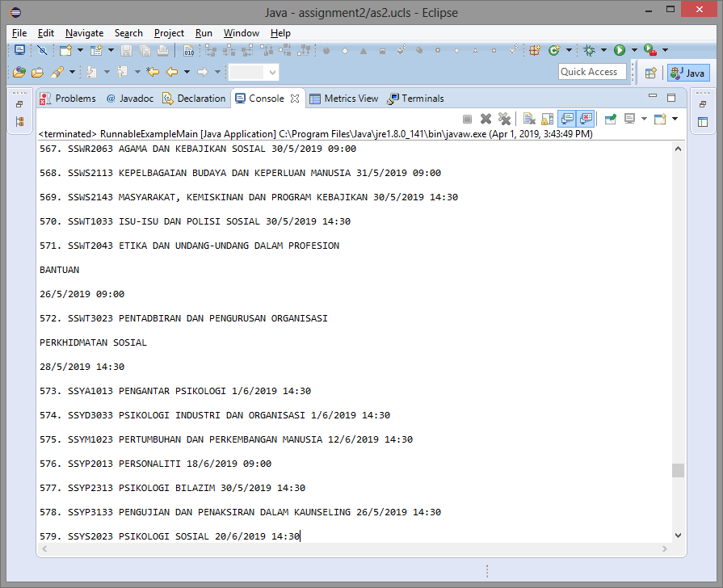Click the binary 010 file icon

point(188,50)
